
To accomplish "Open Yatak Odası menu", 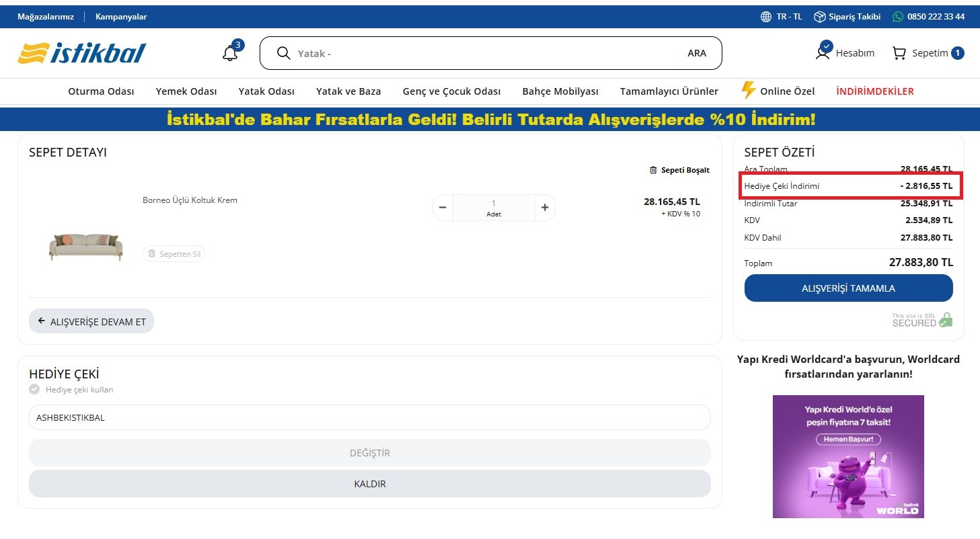I will 266,91.
